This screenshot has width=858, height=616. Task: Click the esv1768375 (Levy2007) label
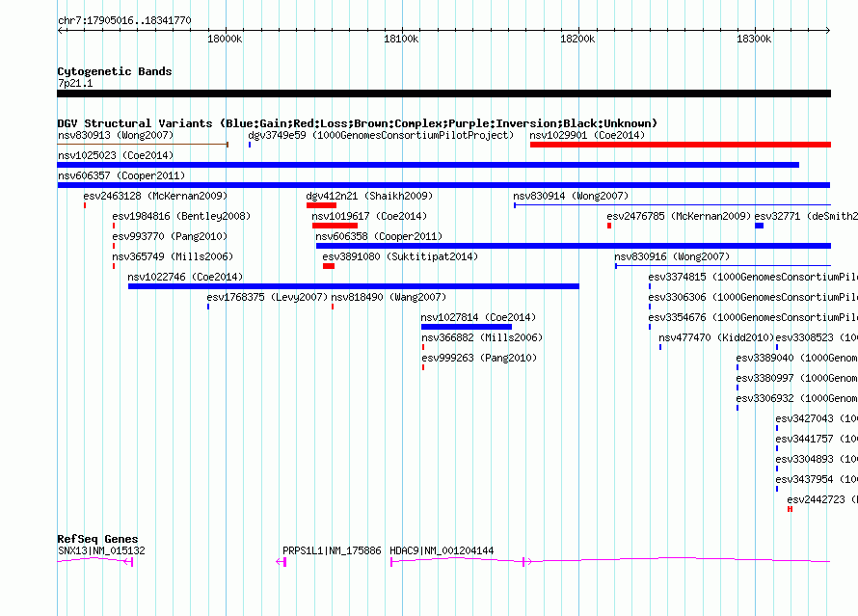point(266,297)
